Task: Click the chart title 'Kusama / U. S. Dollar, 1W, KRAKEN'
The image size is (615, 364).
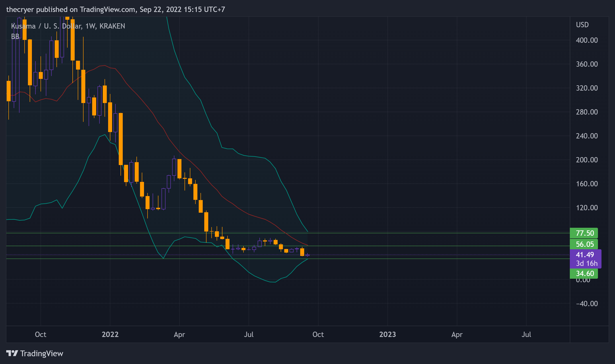Action: tap(68, 26)
